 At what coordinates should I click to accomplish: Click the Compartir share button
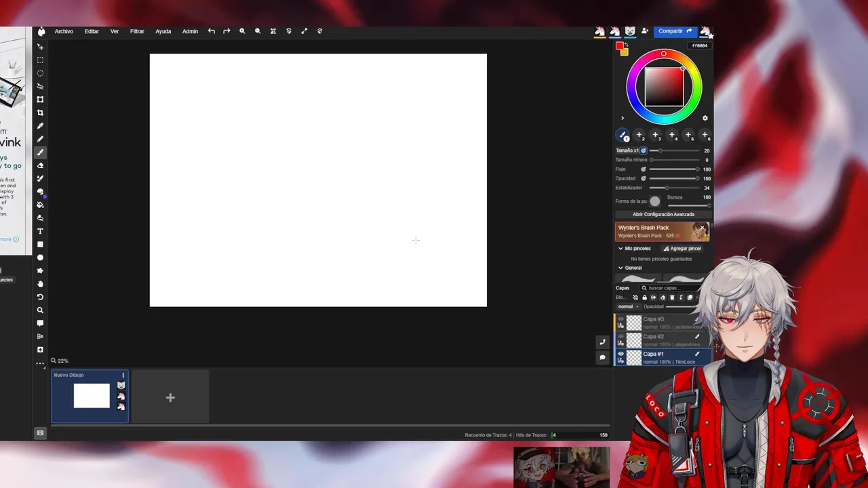(x=675, y=31)
